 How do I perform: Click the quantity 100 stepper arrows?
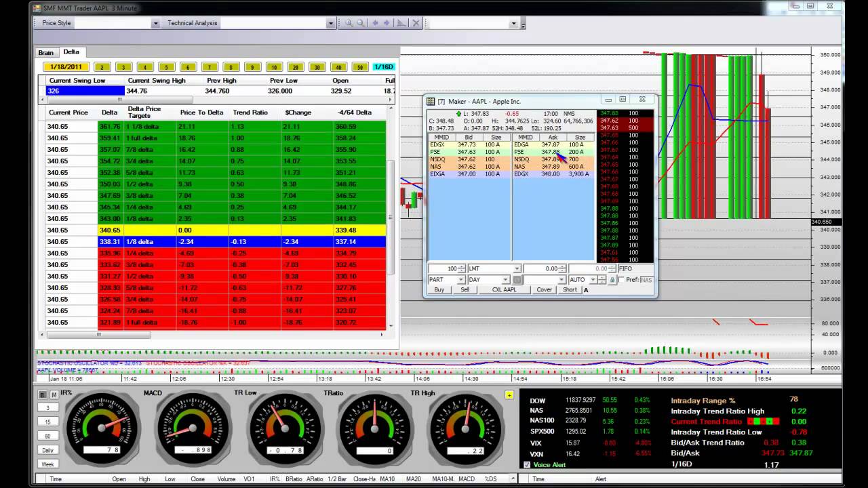462,269
